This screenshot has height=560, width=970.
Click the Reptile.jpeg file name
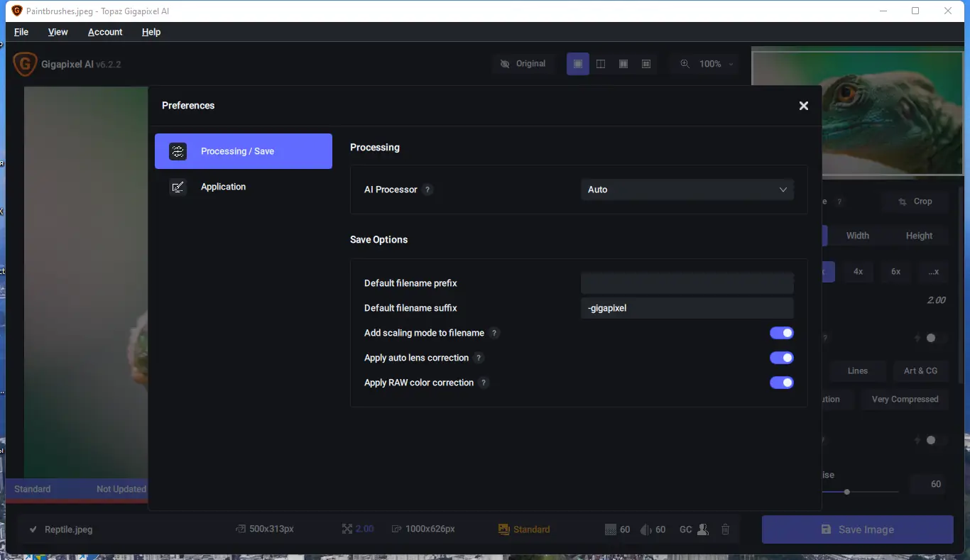[69, 529]
